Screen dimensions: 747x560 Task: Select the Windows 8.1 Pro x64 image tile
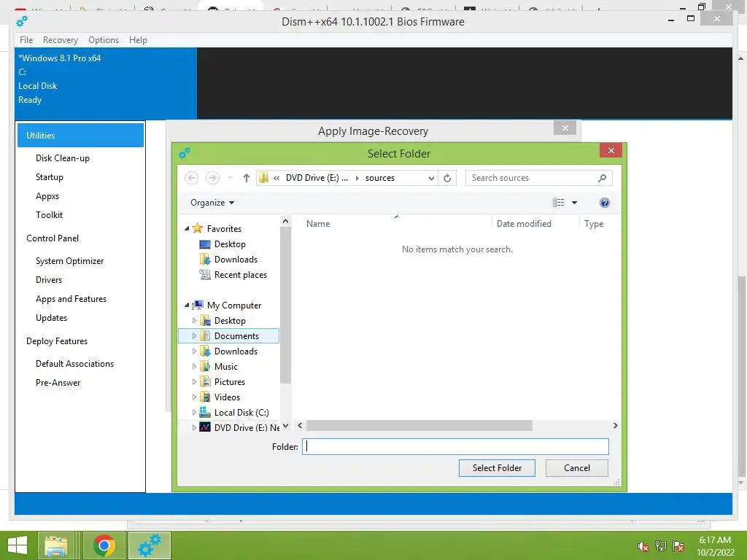point(105,83)
